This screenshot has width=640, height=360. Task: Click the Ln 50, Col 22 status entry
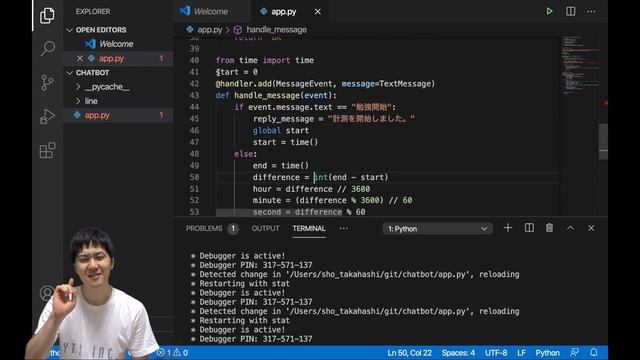[409, 353]
